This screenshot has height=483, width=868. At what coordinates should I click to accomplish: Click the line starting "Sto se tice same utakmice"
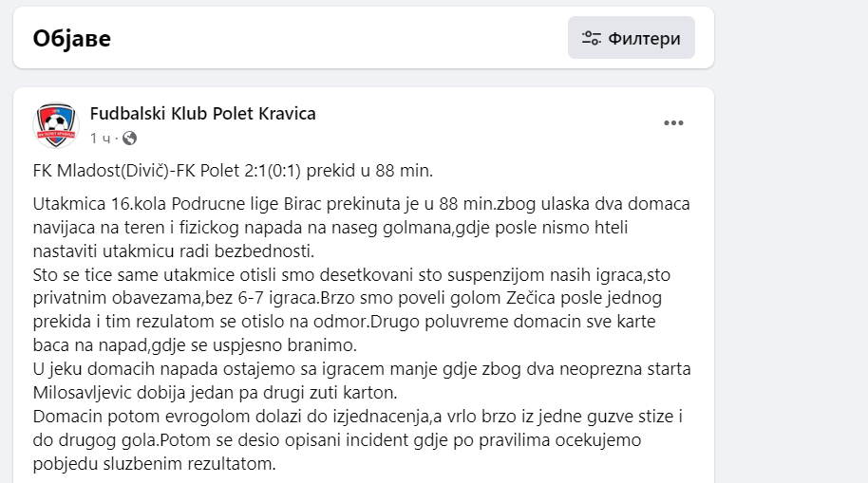[142, 274]
